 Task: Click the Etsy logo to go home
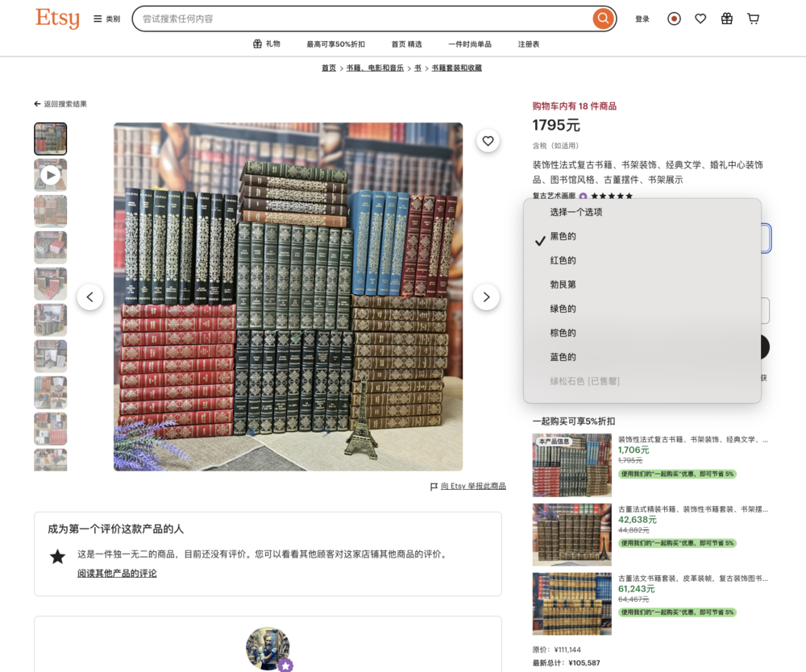(x=57, y=19)
